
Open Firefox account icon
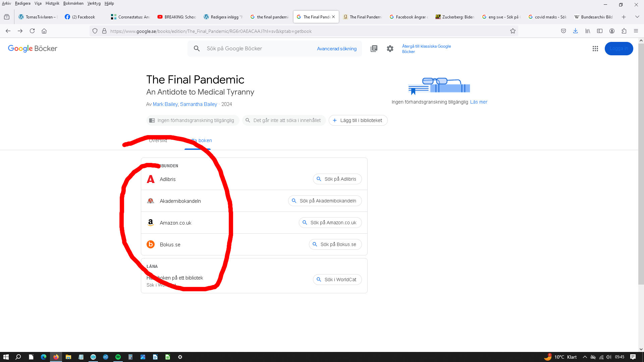[x=612, y=31]
